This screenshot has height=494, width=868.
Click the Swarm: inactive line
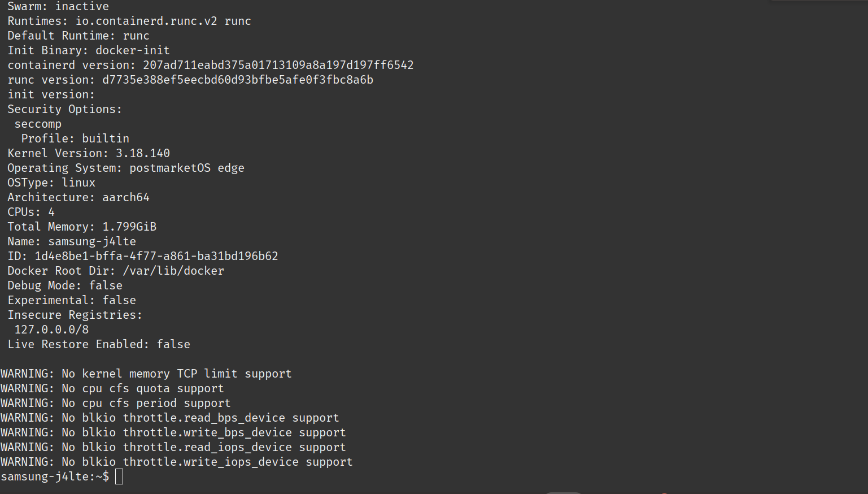58,6
